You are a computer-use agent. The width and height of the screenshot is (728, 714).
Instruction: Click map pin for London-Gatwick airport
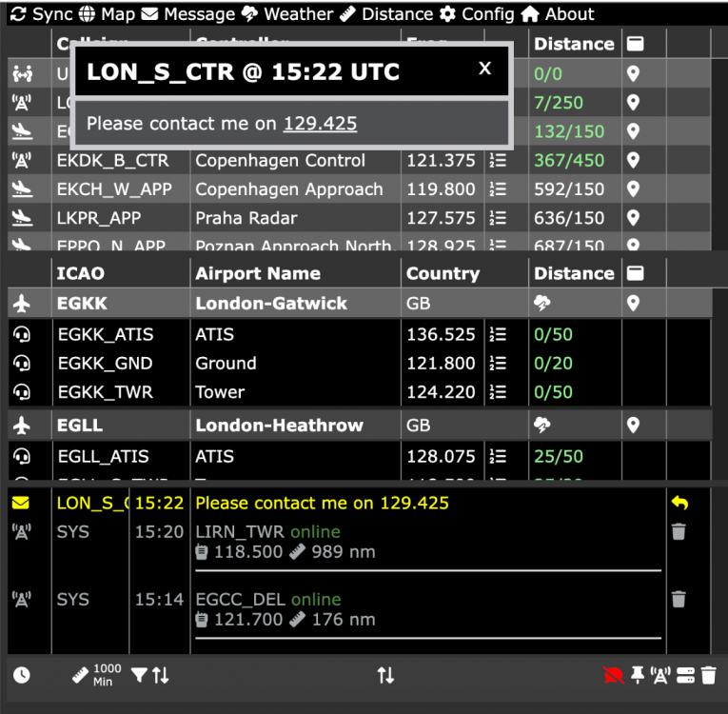coord(633,304)
